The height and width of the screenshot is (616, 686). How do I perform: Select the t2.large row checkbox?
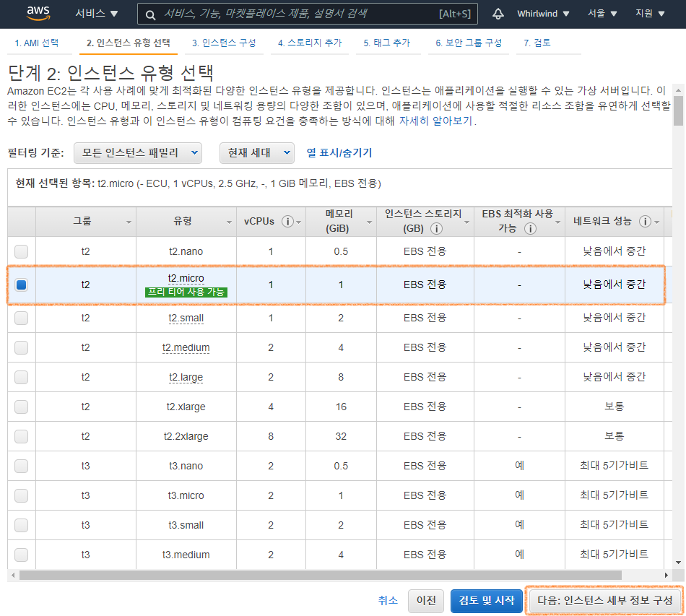pyautogui.click(x=22, y=377)
